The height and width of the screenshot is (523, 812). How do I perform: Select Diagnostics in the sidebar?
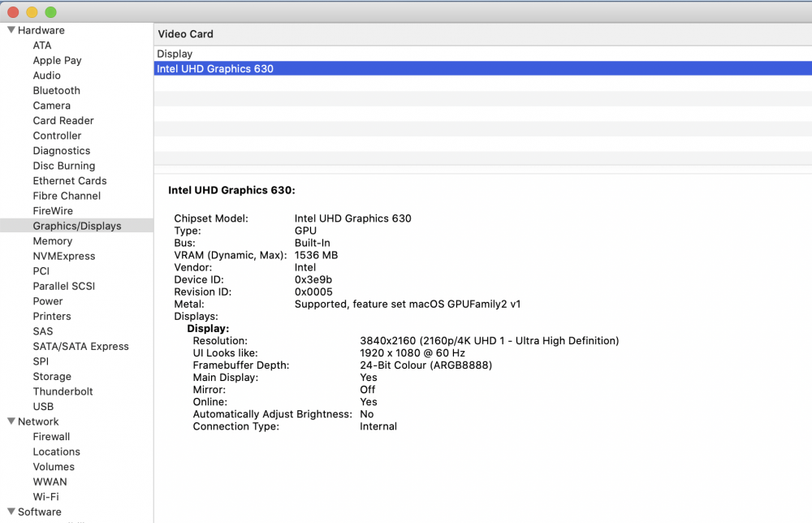pos(62,151)
